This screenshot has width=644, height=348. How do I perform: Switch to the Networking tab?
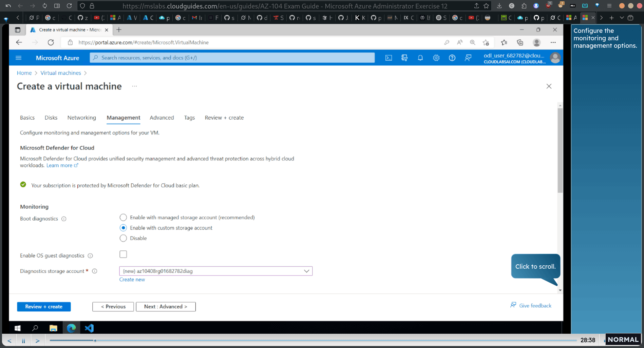click(x=81, y=118)
